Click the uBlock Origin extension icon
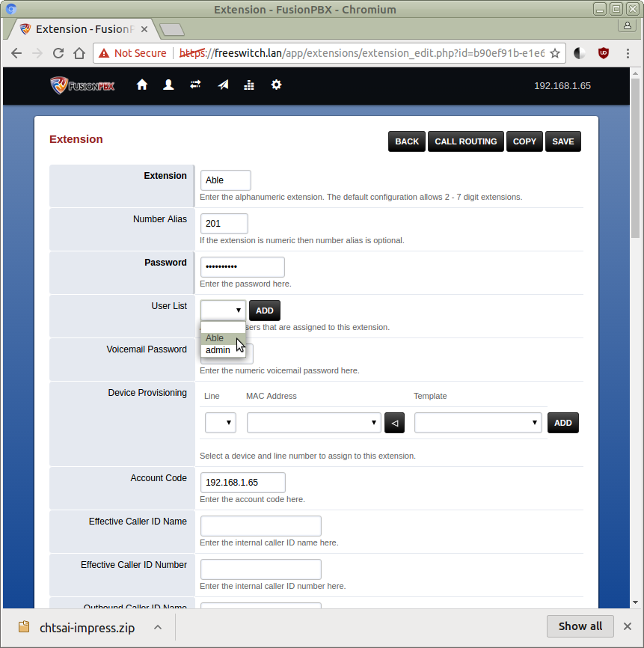Viewport: 644px width, 648px height. [x=603, y=53]
